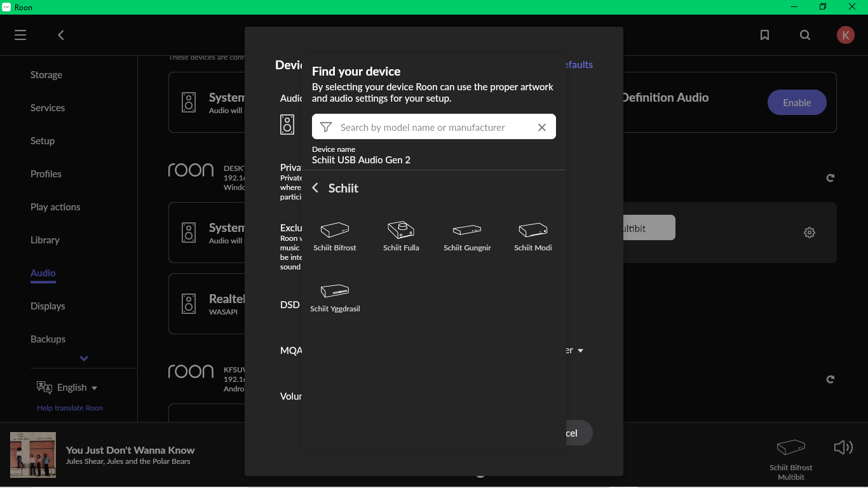
Task: Click song title You Just Don't Wanna Know
Action: (130, 450)
